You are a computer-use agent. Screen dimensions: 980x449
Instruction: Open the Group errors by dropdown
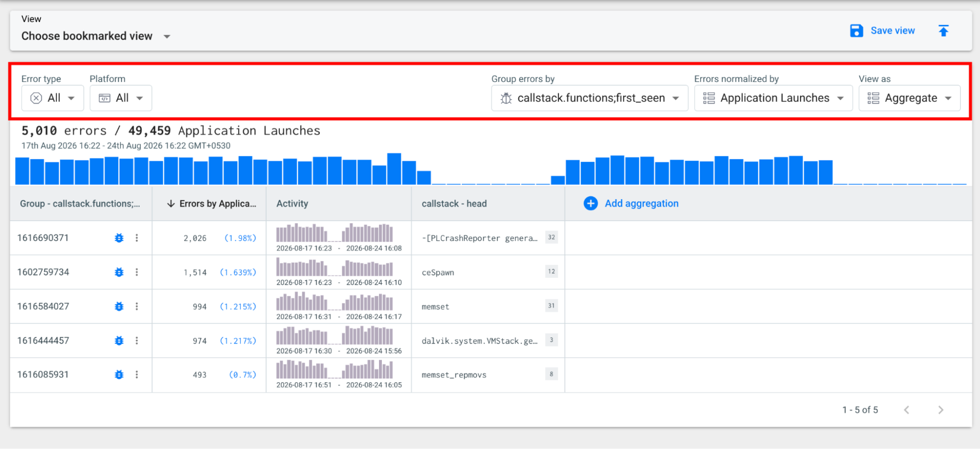tap(590, 98)
